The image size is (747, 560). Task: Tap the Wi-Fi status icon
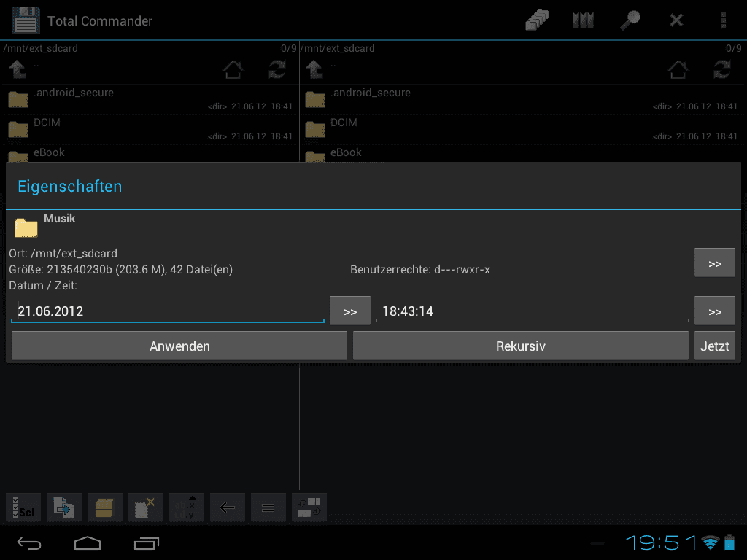(711, 542)
